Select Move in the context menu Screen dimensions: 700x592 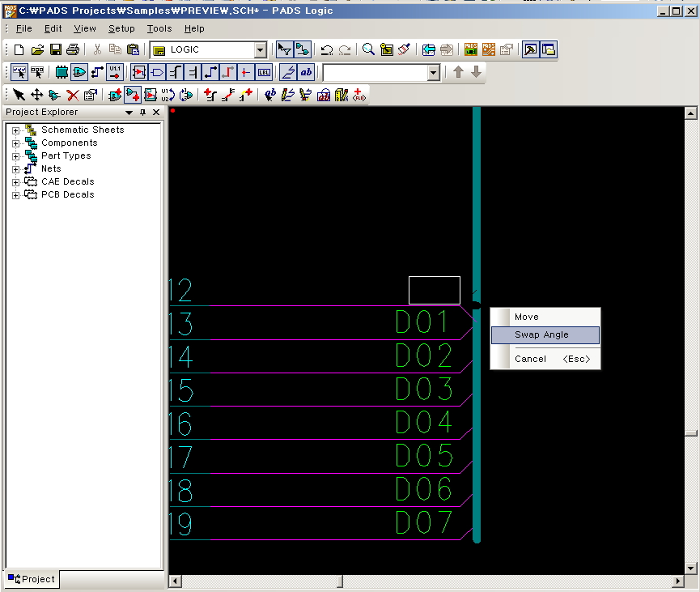(x=545, y=317)
